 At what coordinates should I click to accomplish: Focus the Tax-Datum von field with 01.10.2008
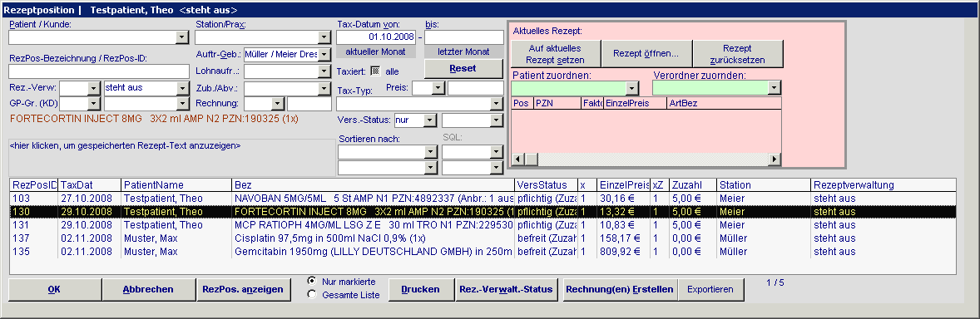point(376,37)
